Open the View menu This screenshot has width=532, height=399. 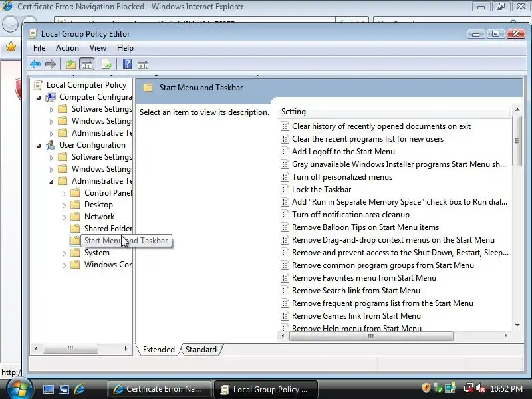tap(98, 48)
